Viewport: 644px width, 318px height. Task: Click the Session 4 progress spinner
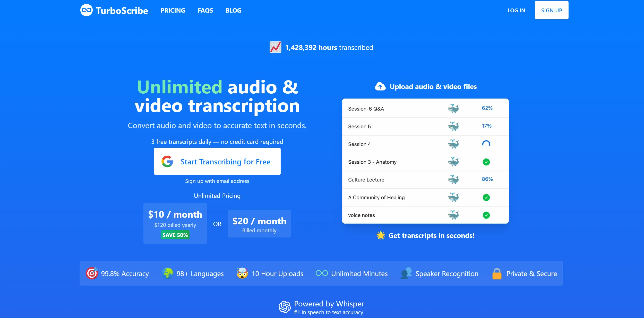[486, 144]
